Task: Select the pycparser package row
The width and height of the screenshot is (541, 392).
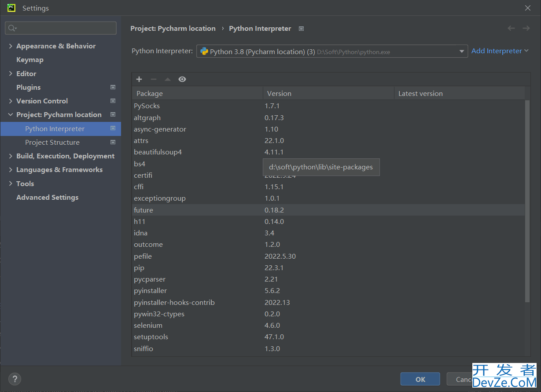Action: 328,279
